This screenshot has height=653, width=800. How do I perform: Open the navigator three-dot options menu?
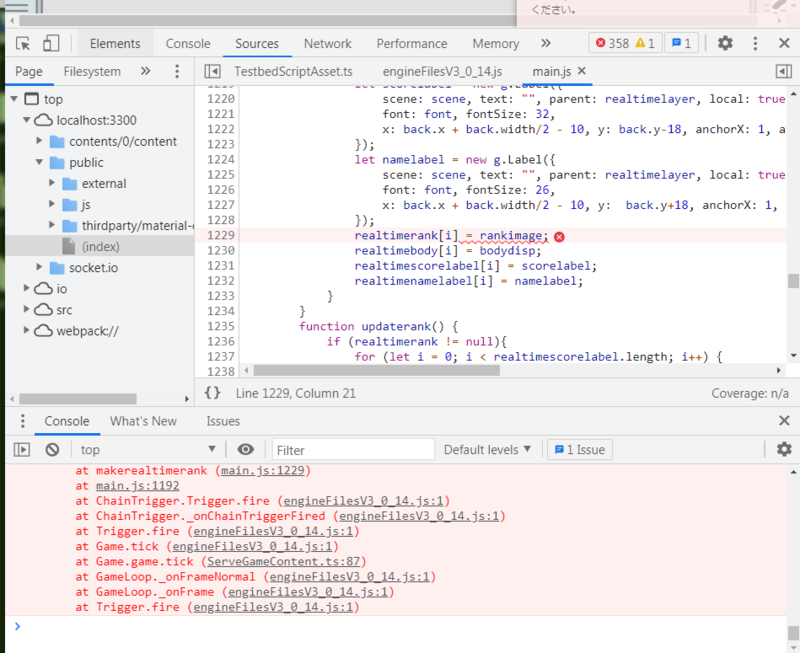point(177,71)
